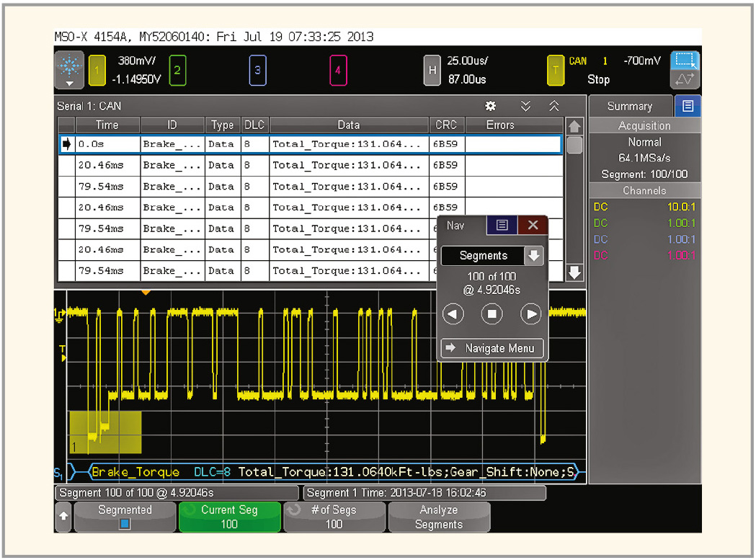The height and width of the screenshot is (560, 756).
Task: Toggle channel 1 yellow button
Action: [x=97, y=70]
